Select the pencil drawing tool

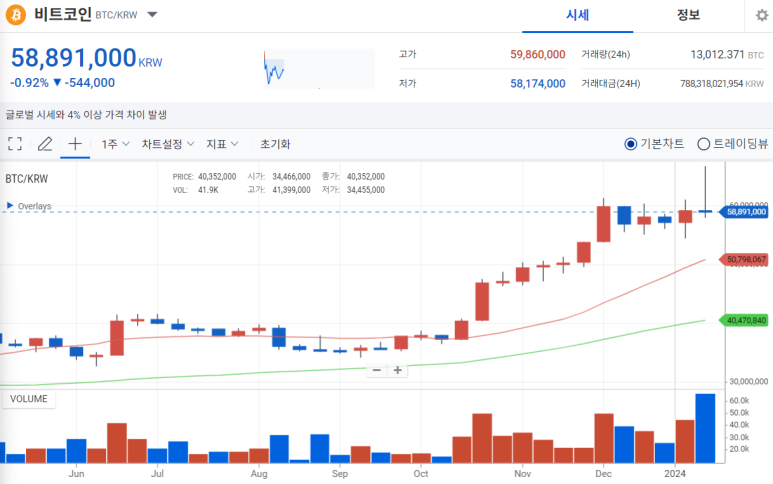(x=45, y=144)
